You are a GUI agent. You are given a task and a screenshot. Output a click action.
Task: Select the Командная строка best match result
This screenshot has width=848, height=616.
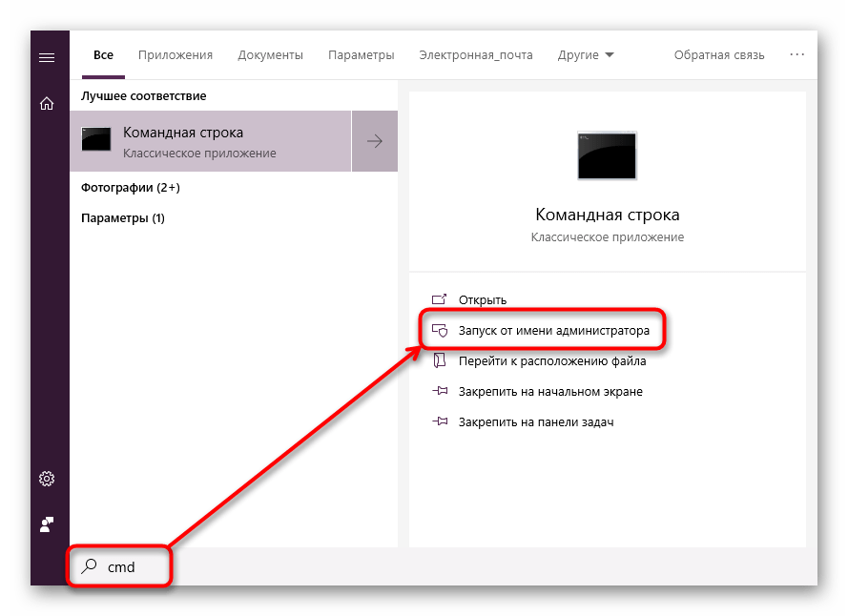pos(211,141)
